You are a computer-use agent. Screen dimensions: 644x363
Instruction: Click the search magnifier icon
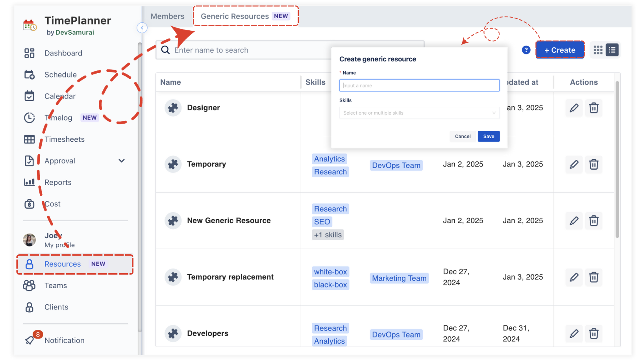[166, 50]
